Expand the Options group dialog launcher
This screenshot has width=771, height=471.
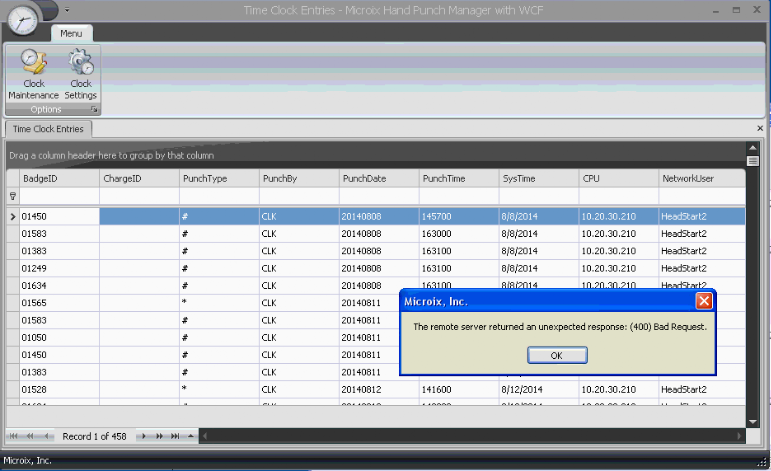pos(95,109)
